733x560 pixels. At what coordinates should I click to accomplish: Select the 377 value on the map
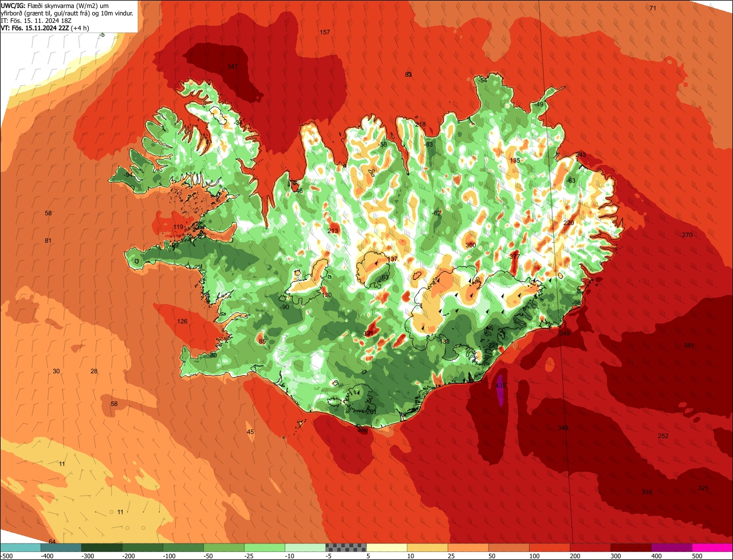(514, 257)
